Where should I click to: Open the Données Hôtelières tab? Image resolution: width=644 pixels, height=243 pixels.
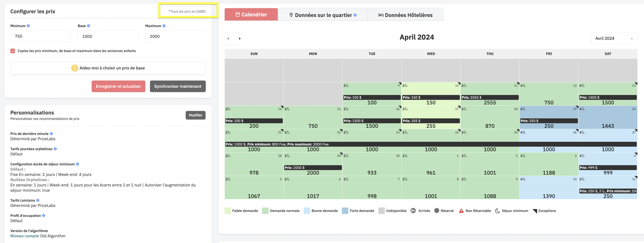tap(405, 15)
